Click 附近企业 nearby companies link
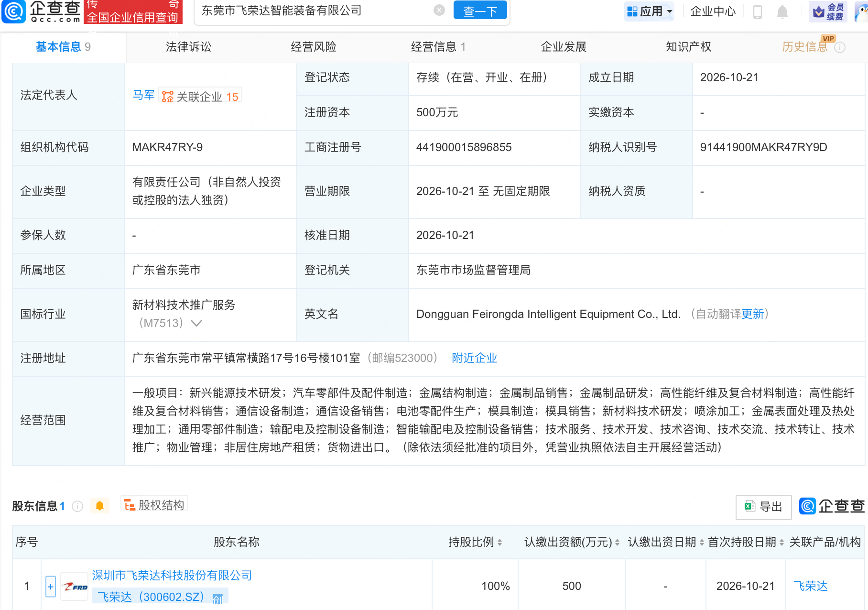This screenshot has width=868, height=610. [475, 358]
